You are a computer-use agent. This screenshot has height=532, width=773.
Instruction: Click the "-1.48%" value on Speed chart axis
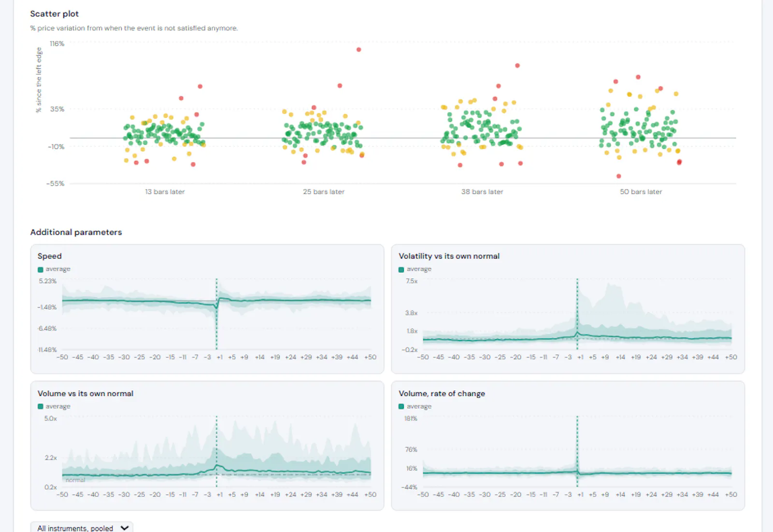pyautogui.click(x=47, y=307)
